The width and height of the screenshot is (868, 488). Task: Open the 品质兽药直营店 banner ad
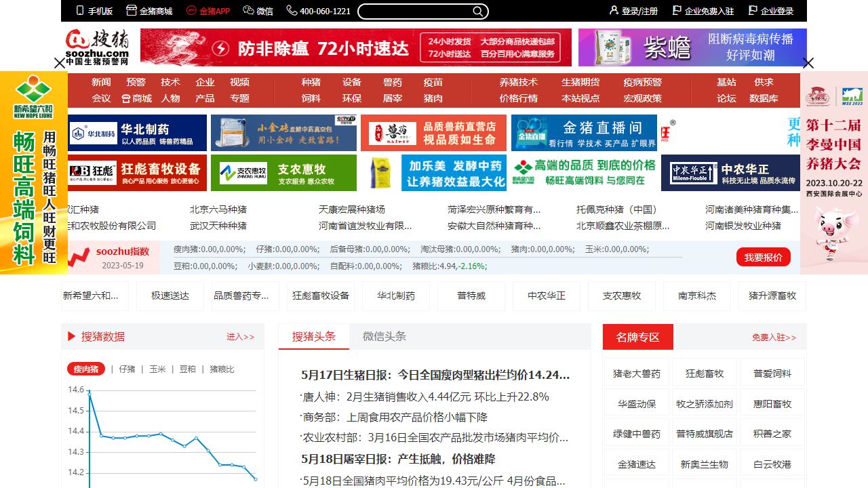(433, 133)
